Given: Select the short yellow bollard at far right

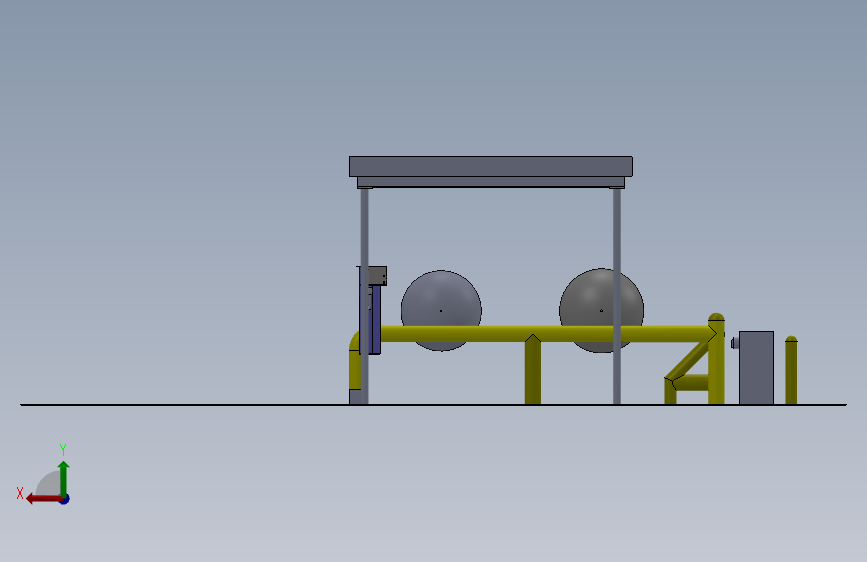Looking at the screenshot, I should coord(791,370).
